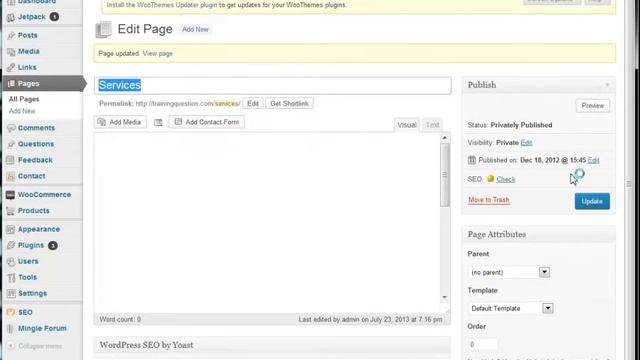This screenshot has width=640, height=360.
Task: Click the Posts pushpin icon
Action: [x=11, y=36]
